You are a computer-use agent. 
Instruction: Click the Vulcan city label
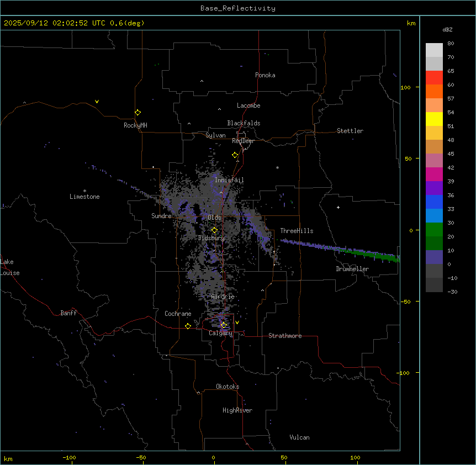tap(299, 437)
